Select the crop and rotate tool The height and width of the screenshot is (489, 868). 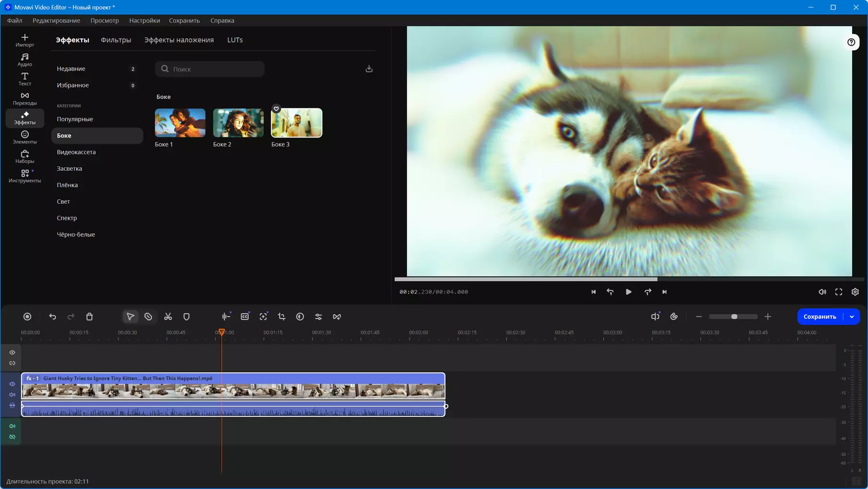coord(282,316)
